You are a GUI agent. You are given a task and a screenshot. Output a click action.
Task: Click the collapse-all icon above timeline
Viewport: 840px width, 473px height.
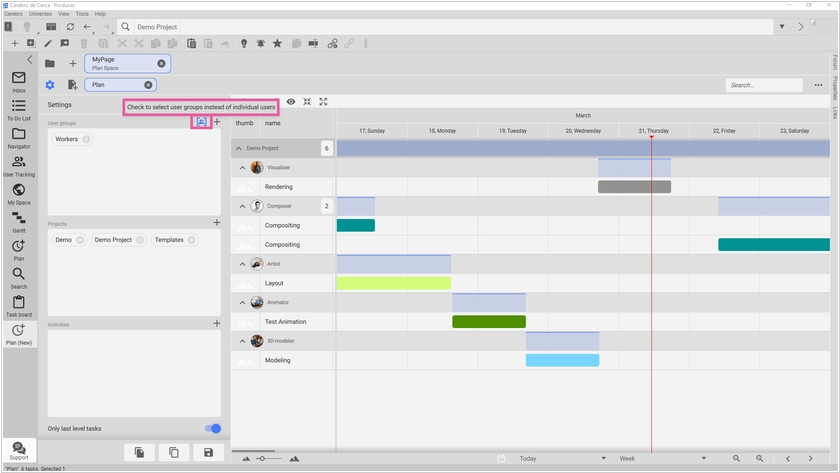pyautogui.click(x=307, y=102)
